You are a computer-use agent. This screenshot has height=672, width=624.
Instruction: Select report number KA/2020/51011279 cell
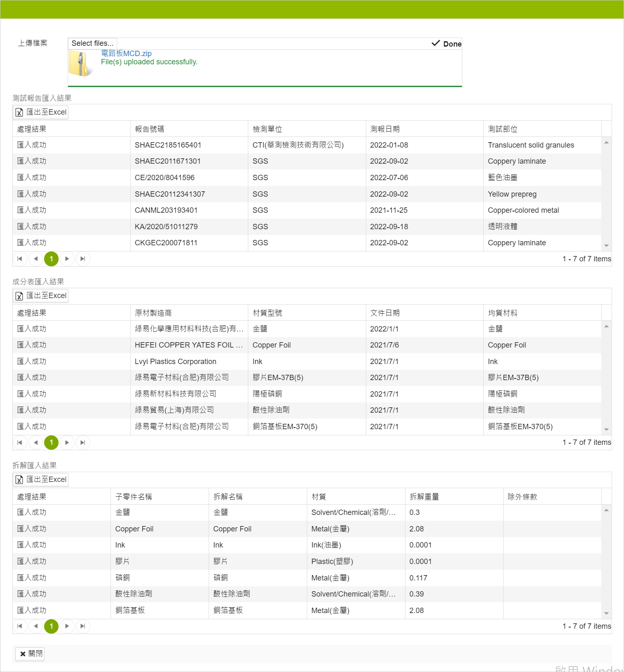tap(189, 227)
